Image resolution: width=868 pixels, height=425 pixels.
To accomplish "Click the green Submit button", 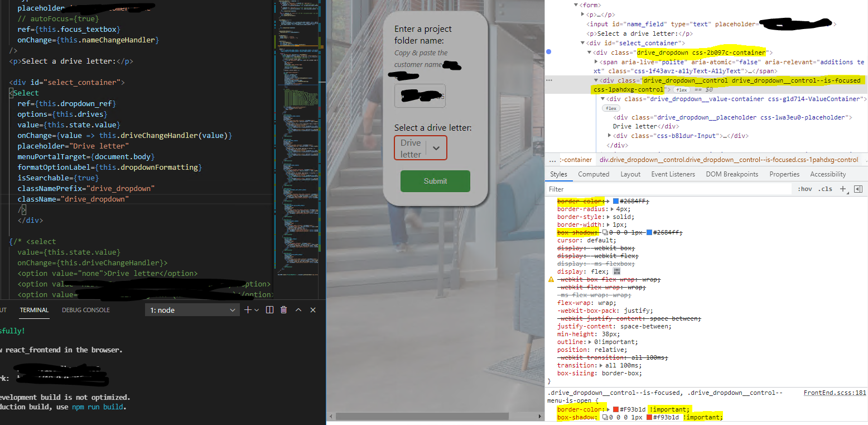I will [x=435, y=181].
